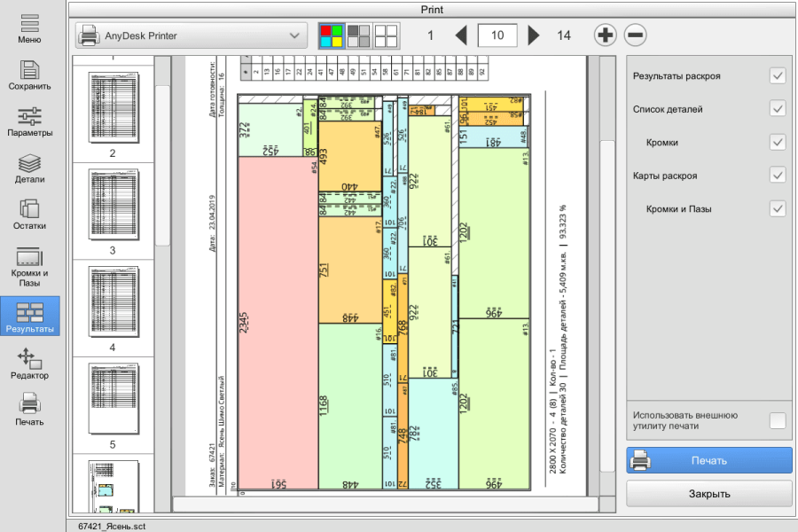Click the first page number 1
Viewport: 798px width, 532px height.
pyautogui.click(x=431, y=35)
